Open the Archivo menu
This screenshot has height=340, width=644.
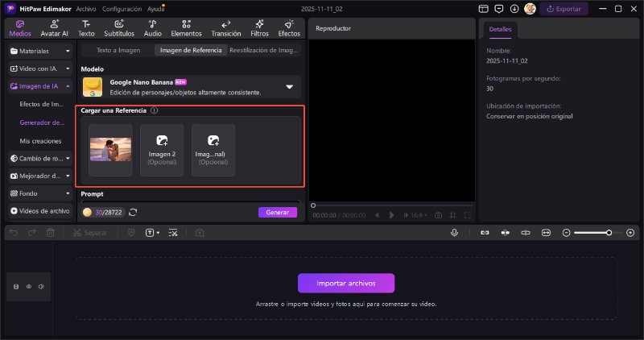[86, 9]
